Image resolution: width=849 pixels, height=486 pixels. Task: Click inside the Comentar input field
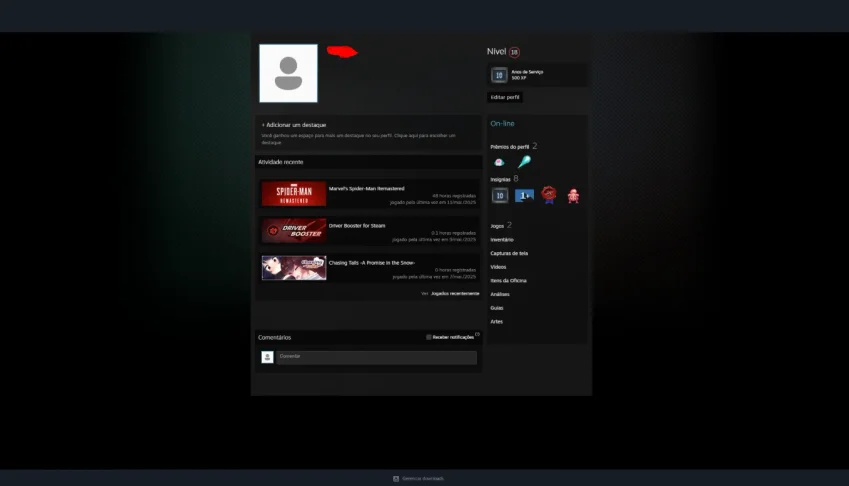click(377, 357)
